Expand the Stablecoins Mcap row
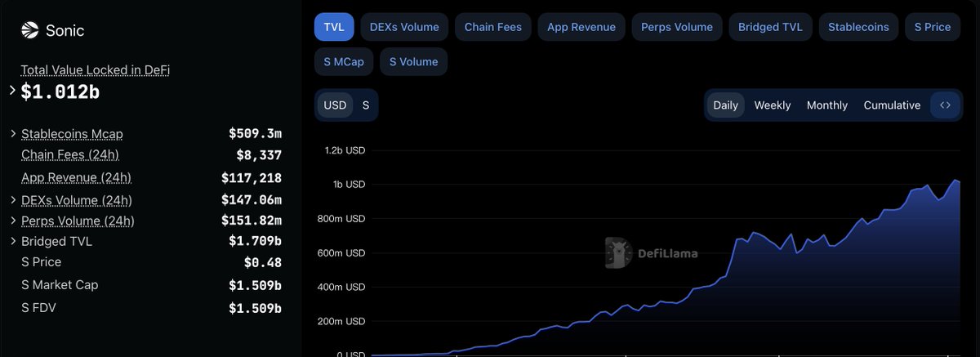 13,133
